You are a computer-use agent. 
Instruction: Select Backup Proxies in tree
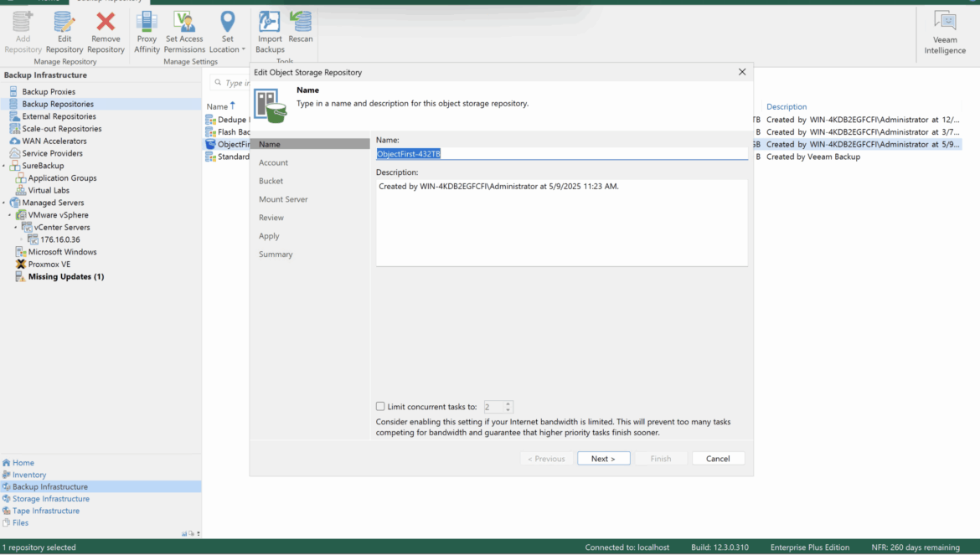tap(48, 92)
